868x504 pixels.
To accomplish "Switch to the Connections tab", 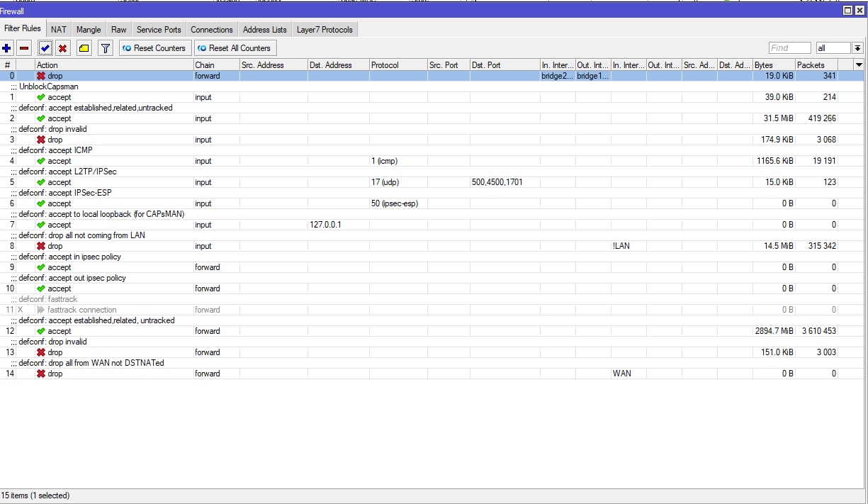I will (212, 29).
